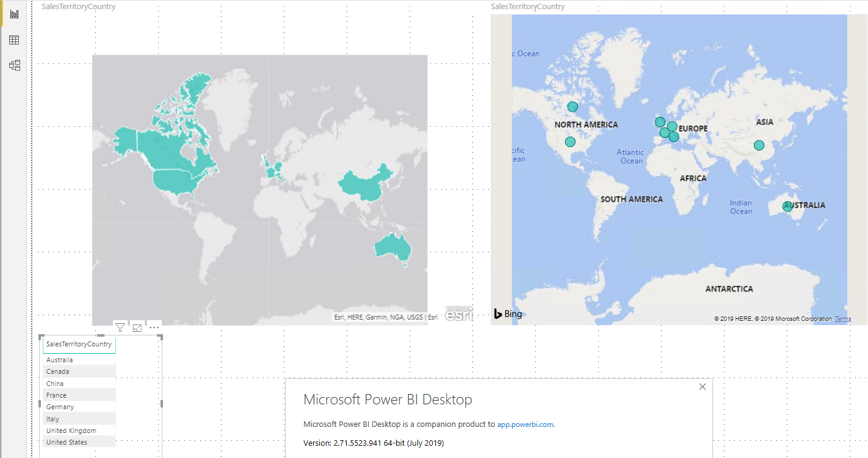This screenshot has width=868, height=458.
Task: Open the app.powerbi.com link
Action: pyautogui.click(x=525, y=424)
